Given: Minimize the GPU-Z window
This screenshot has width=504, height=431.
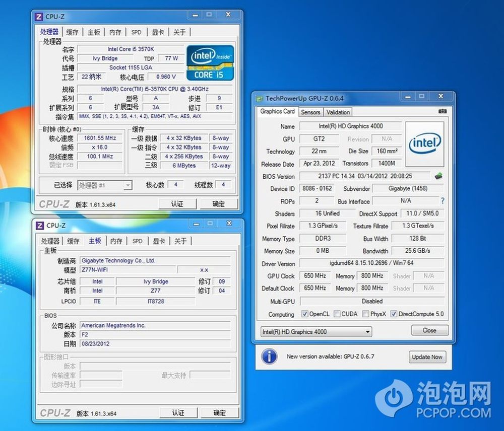Looking at the screenshot, I should [408, 96].
